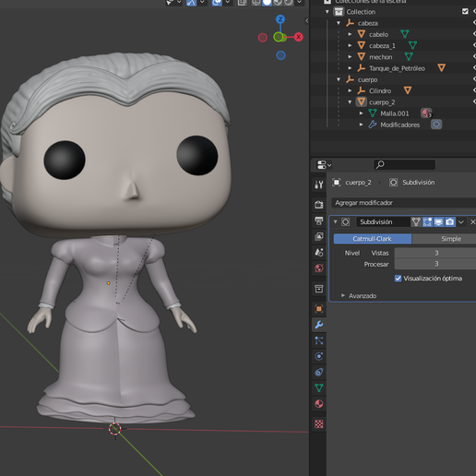
Task: Click the mesh data icon beside mechon
Action: click(409, 56)
